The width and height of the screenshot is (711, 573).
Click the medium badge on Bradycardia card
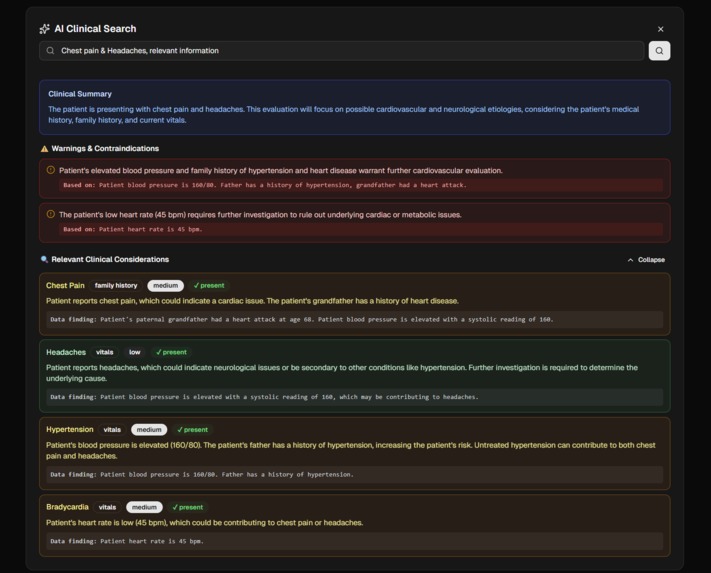click(144, 507)
